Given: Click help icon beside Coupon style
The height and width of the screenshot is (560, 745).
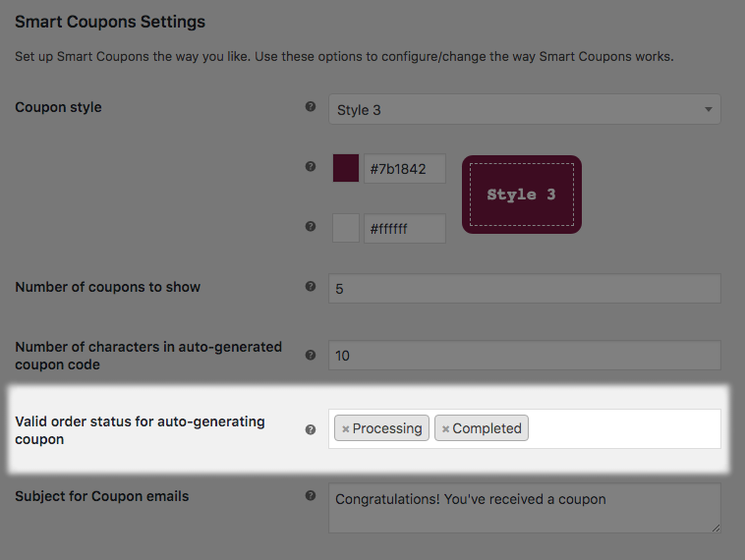Looking at the screenshot, I should (311, 107).
